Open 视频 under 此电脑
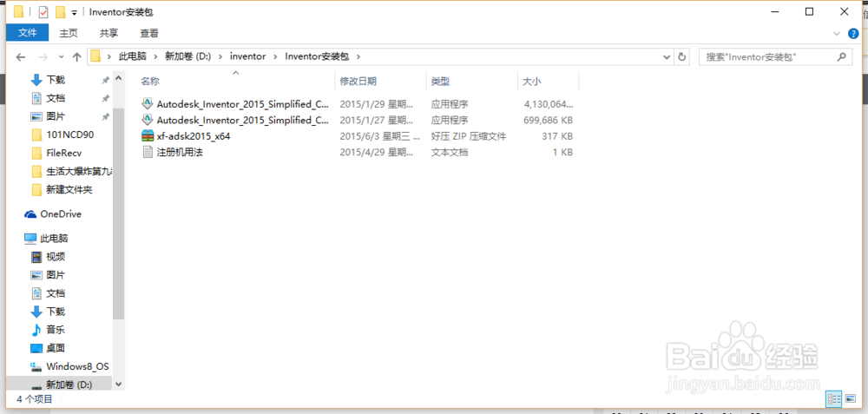This screenshot has height=414, width=868. [x=56, y=257]
